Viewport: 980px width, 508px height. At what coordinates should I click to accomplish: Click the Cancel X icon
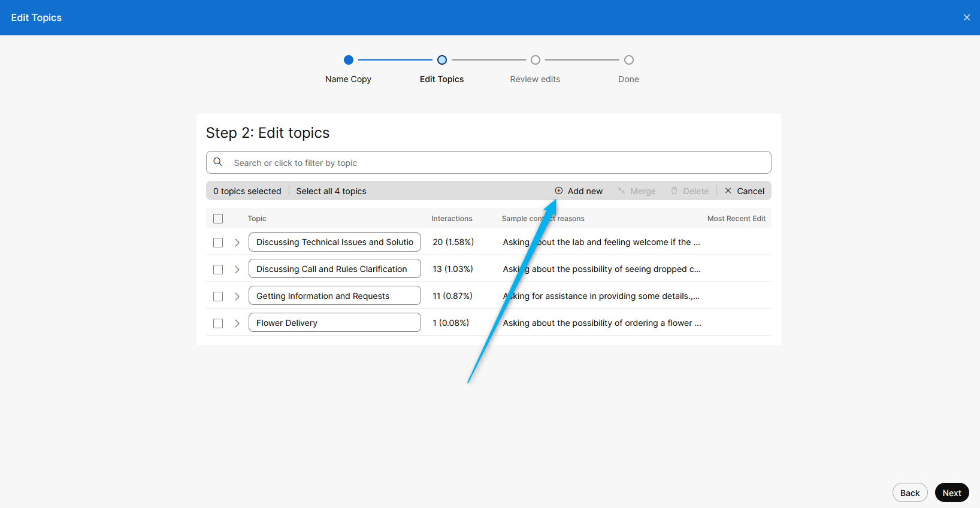(728, 191)
